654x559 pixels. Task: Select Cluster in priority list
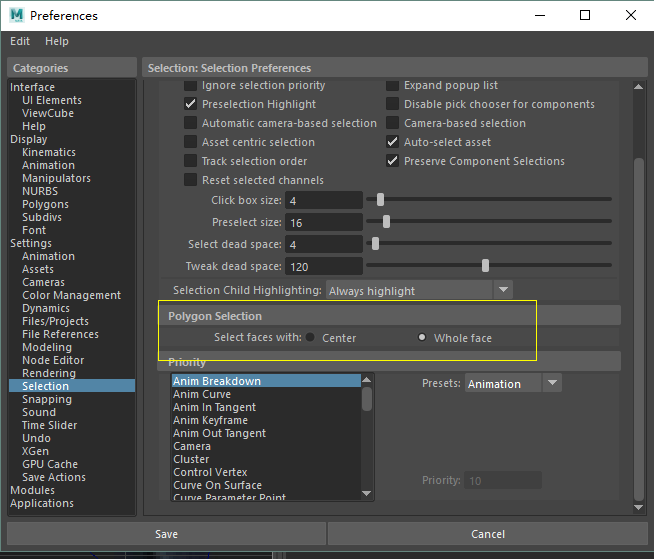click(x=266, y=459)
